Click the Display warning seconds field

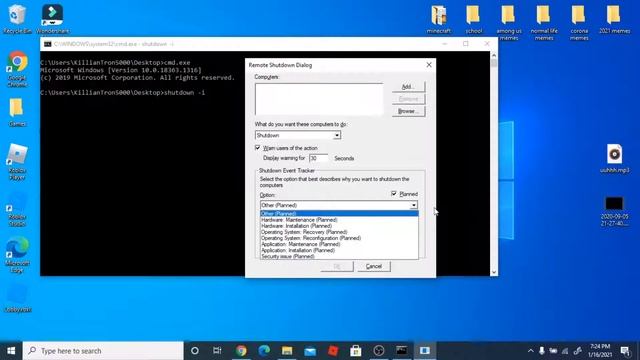coord(318,158)
